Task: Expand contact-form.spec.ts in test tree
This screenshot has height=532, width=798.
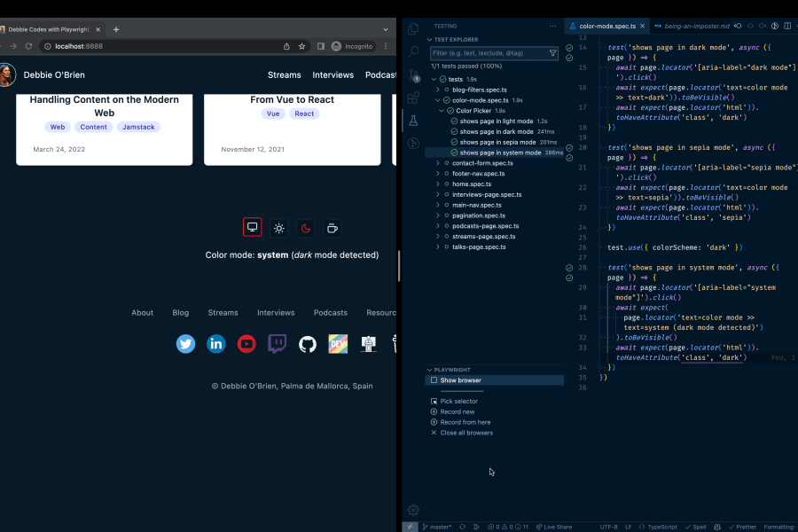Action: coord(438,163)
